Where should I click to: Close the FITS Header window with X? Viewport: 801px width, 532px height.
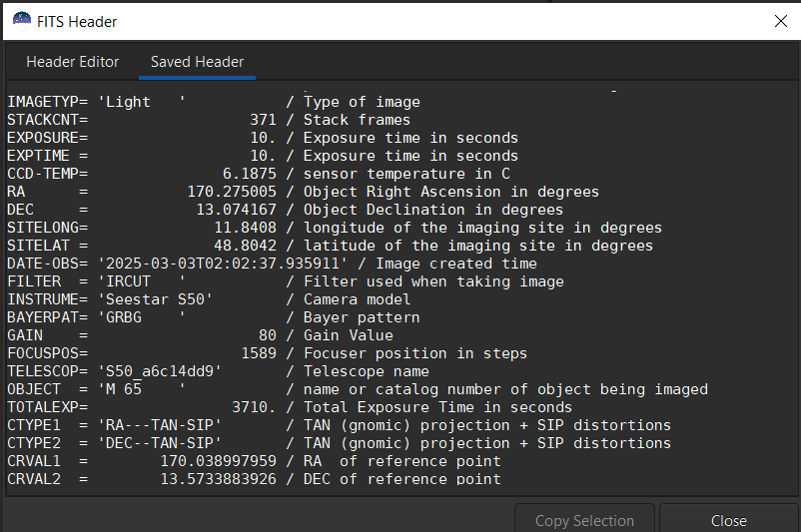click(x=781, y=21)
